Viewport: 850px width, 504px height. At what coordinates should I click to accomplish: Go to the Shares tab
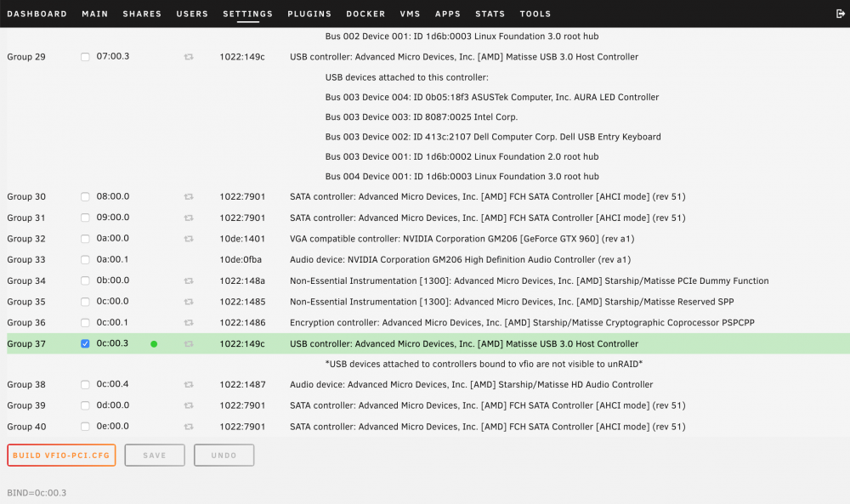(142, 14)
